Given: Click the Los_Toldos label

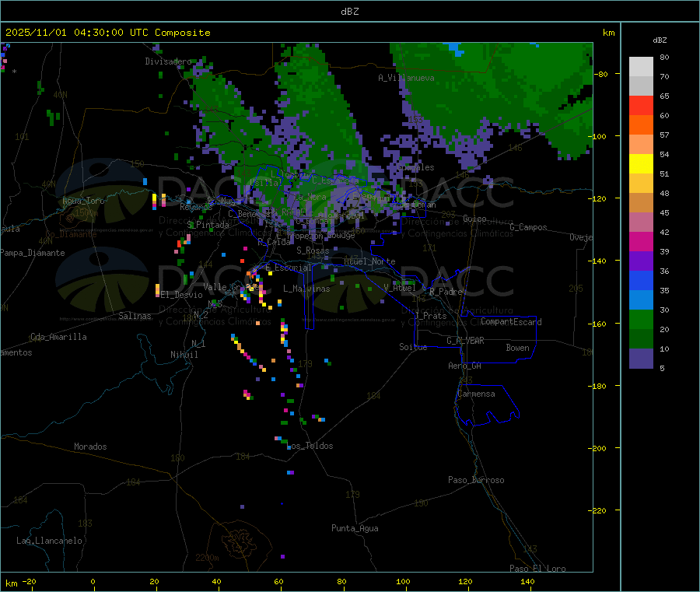Looking at the screenshot, I should point(311,446).
